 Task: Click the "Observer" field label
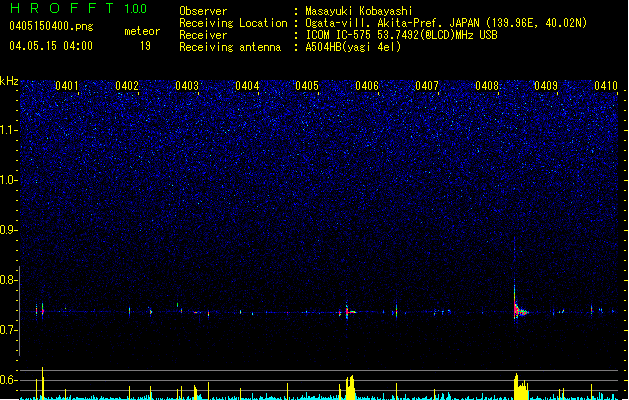(203, 11)
